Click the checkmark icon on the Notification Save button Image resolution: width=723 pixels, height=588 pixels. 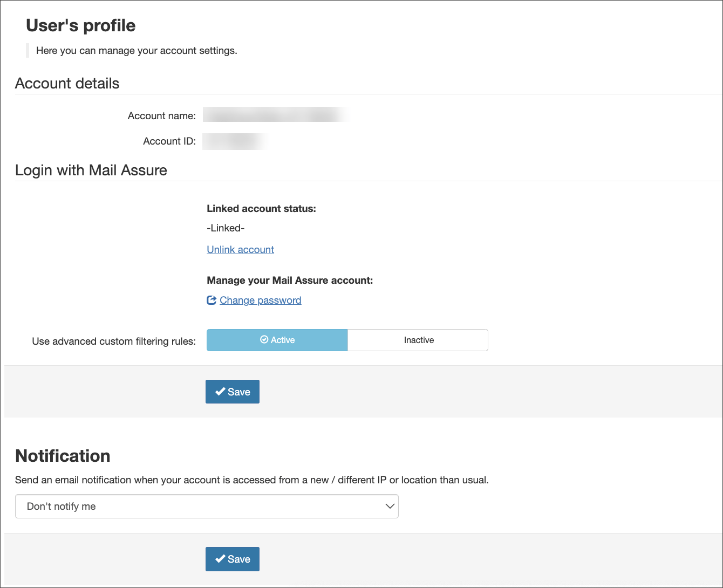tap(220, 559)
